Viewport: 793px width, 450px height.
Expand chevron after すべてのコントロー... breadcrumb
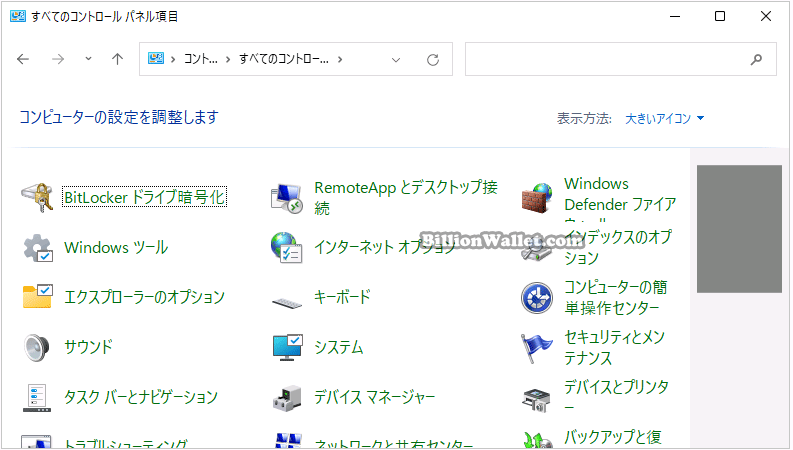click(340, 59)
